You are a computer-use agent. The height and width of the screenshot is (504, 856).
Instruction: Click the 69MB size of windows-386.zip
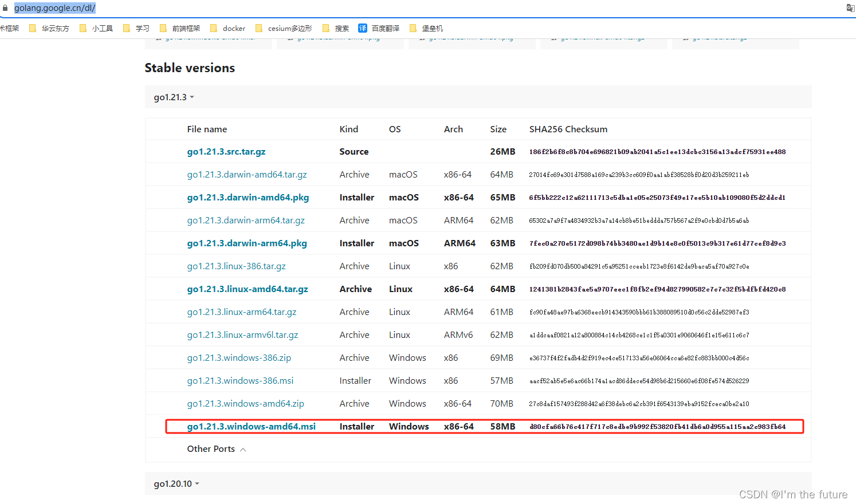click(x=501, y=358)
